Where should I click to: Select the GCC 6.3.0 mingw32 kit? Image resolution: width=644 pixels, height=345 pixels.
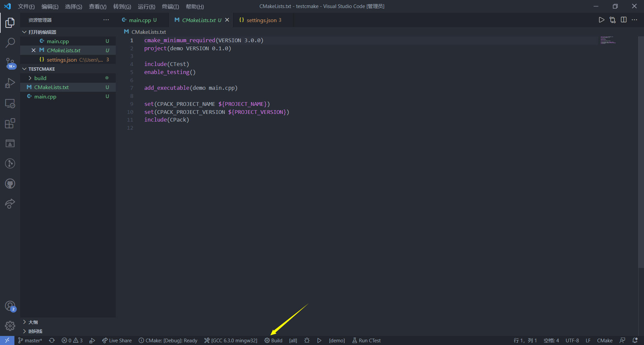[231, 340]
